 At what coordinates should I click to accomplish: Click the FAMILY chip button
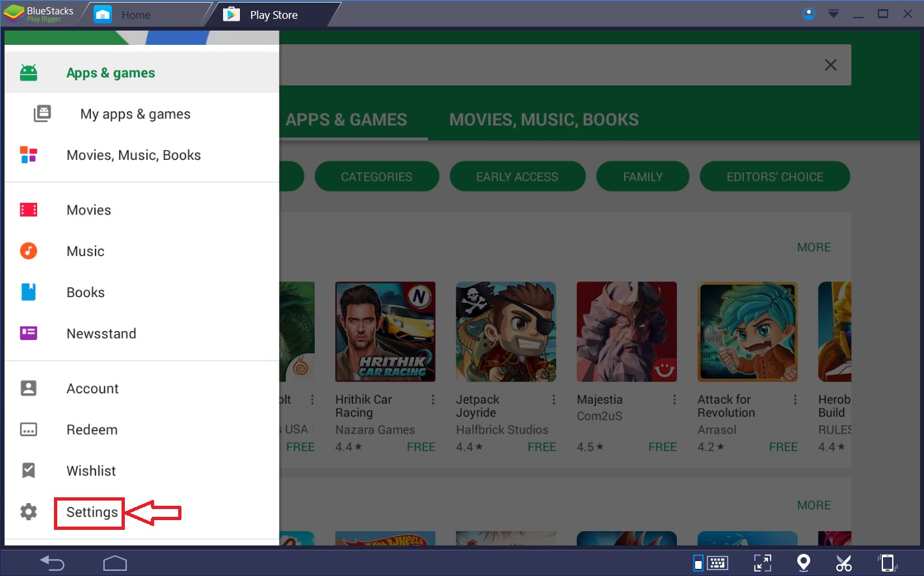coord(642,176)
